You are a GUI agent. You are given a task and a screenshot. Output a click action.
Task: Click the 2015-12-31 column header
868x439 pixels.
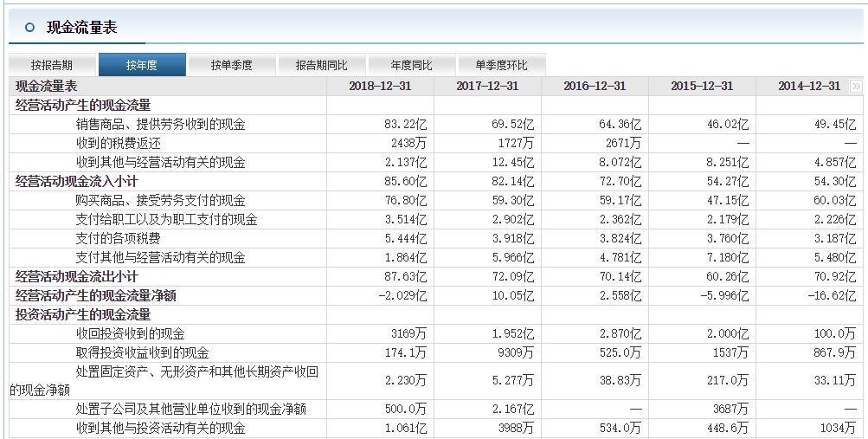702,86
